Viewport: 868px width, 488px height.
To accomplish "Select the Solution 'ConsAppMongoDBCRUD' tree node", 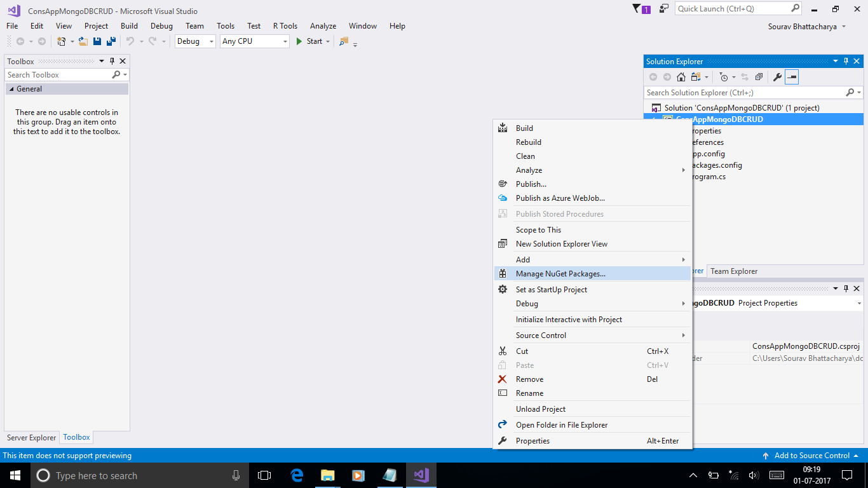I will (742, 107).
